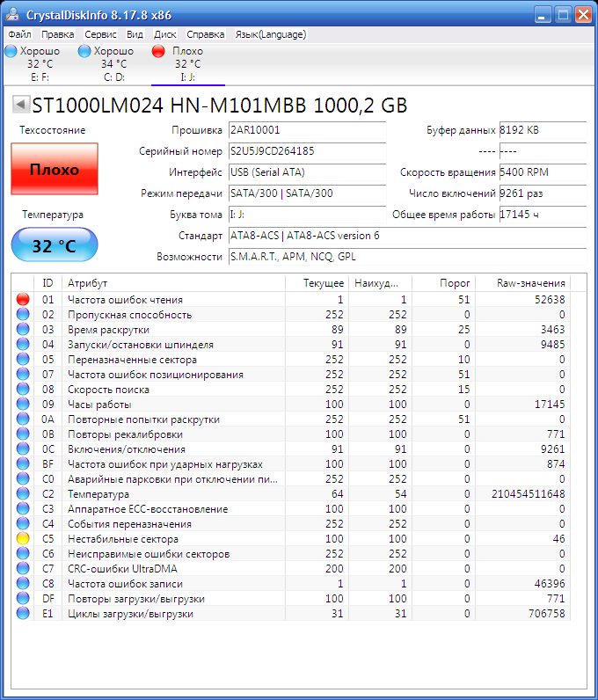Image resolution: width=598 pixels, height=700 pixels.
Task: Click the Общее время работы field 17145 ч
Action: pos(543,215)
